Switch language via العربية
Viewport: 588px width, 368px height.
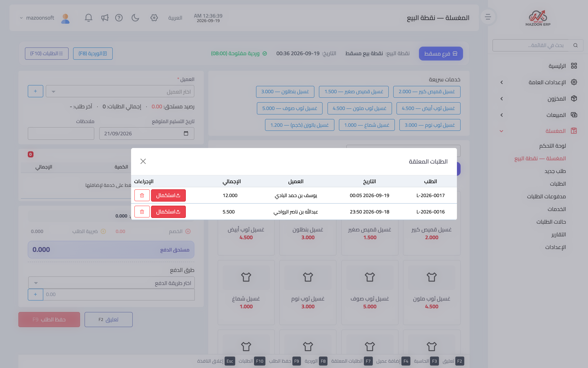pos(175,18)
